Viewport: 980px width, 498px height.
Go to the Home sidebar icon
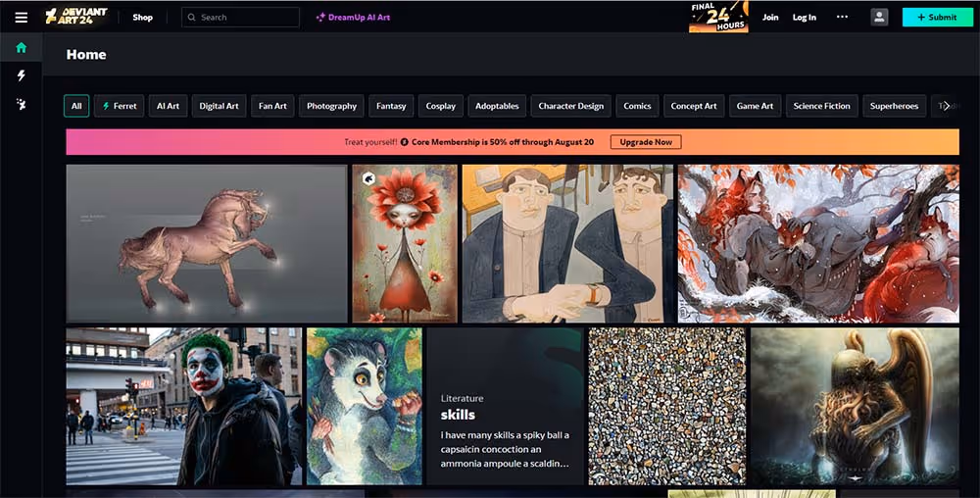pos(22,47)
